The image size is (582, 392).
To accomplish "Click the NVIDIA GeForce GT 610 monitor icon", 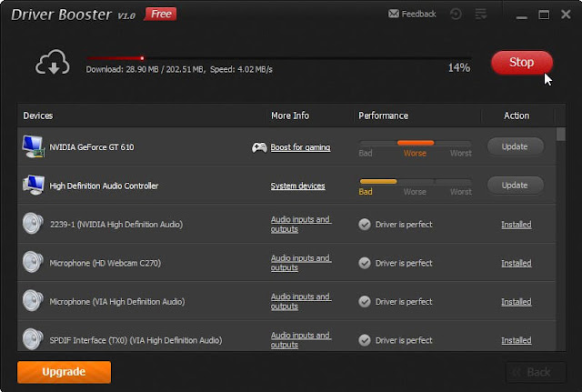I will tap(34, 146).
